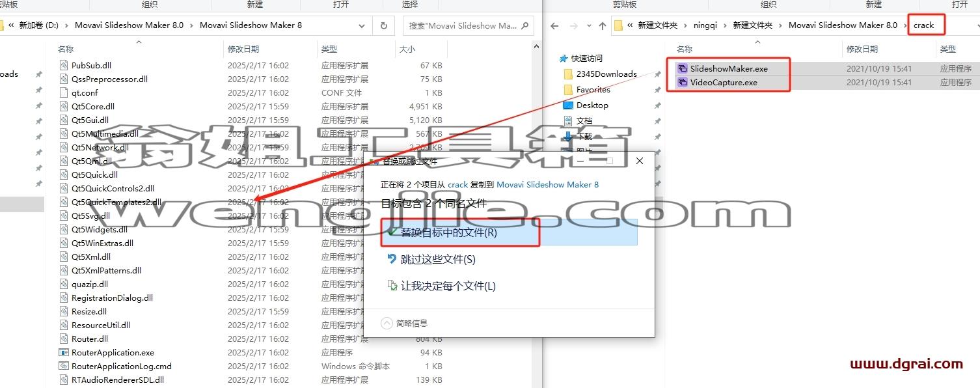Sort right window by 修改日期 column

[862, 49]
